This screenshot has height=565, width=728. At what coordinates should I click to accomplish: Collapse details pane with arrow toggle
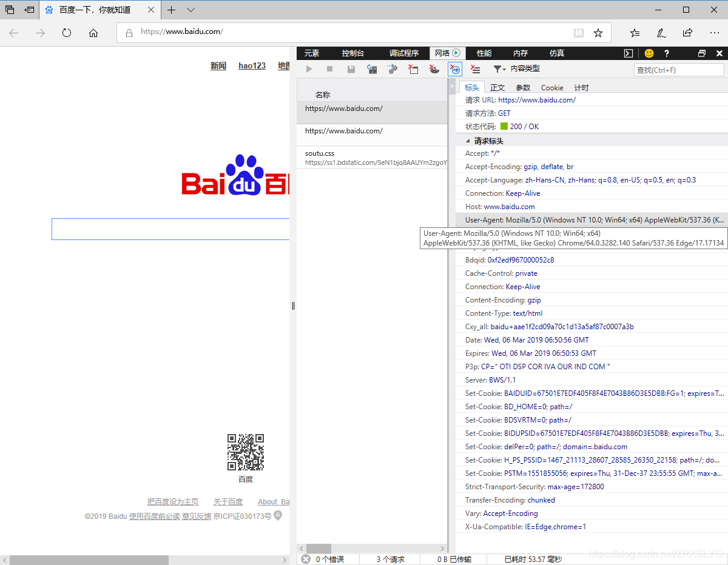[x=451, y=87]
